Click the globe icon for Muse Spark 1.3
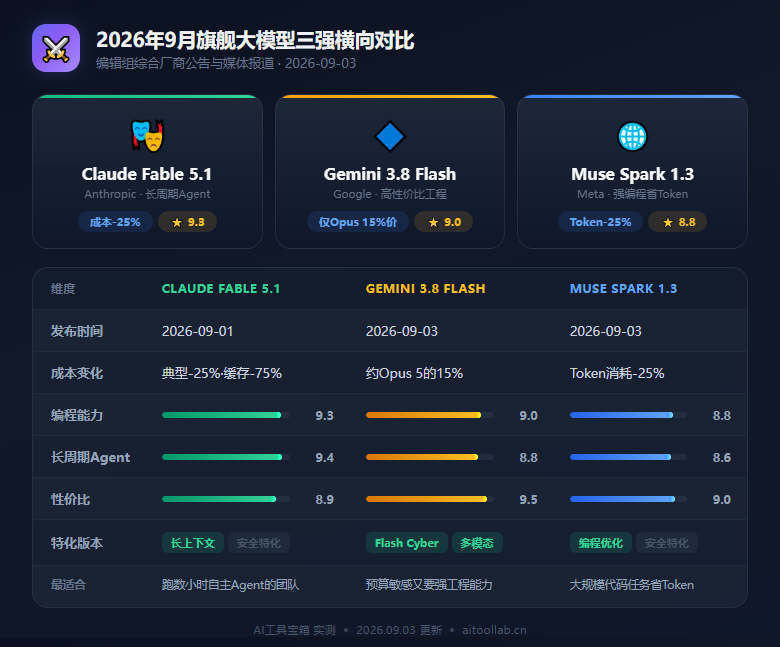This screenshot has height=647, width=780. (x=632, y=136)
